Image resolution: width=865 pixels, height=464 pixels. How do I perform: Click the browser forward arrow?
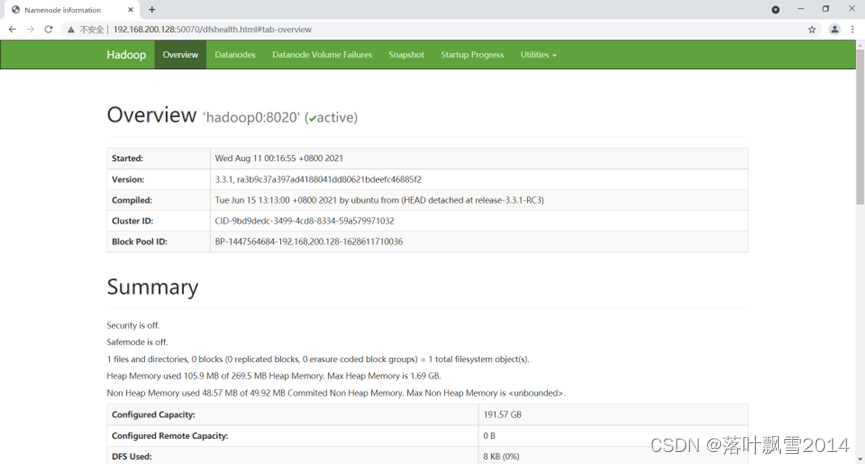[x=30, y=29]
